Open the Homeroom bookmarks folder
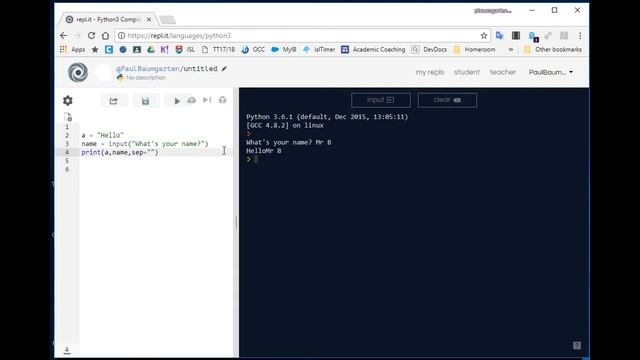The width and height of the screenshot is (640, 360). pyautogui.click(x=474, y=49)
